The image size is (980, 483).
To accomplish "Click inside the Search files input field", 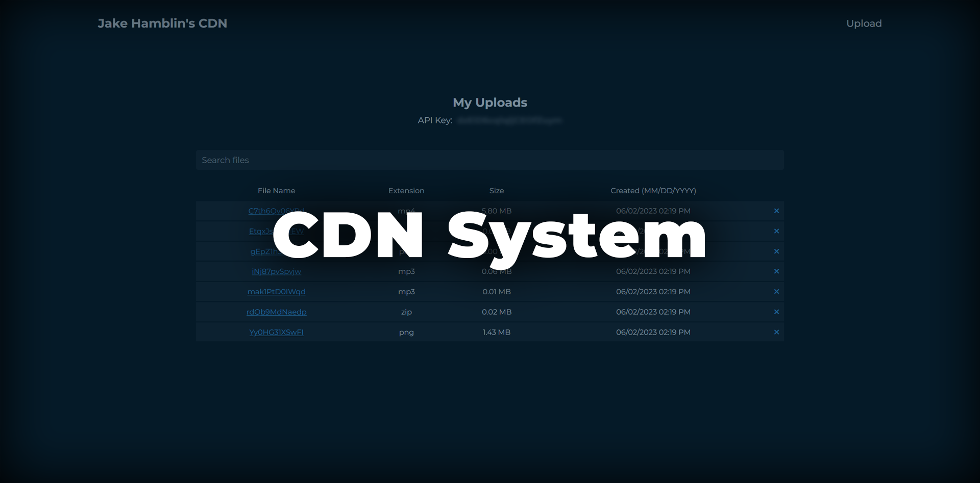I will pos(489,160).
